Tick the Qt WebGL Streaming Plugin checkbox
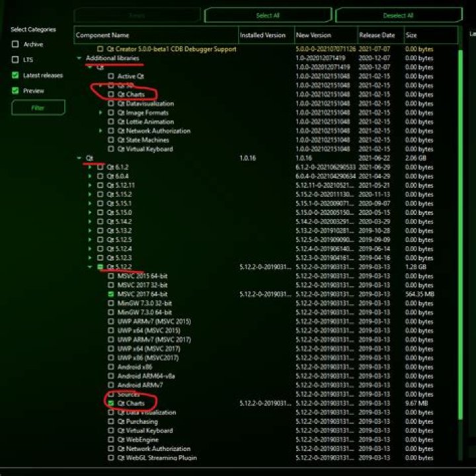The image size is (476, 476). pyautogui.click(x=111, y=457)
